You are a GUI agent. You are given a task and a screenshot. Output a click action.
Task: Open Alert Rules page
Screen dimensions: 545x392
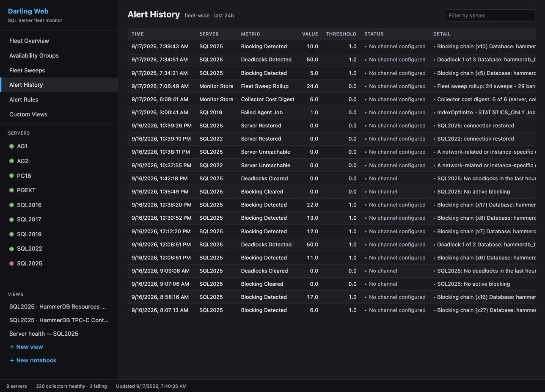59,99
